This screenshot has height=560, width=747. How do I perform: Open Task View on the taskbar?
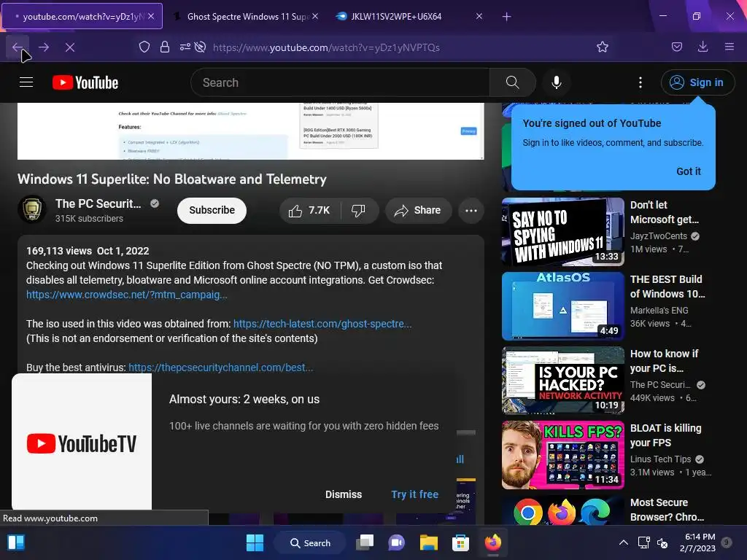click(x=365, y=542)
